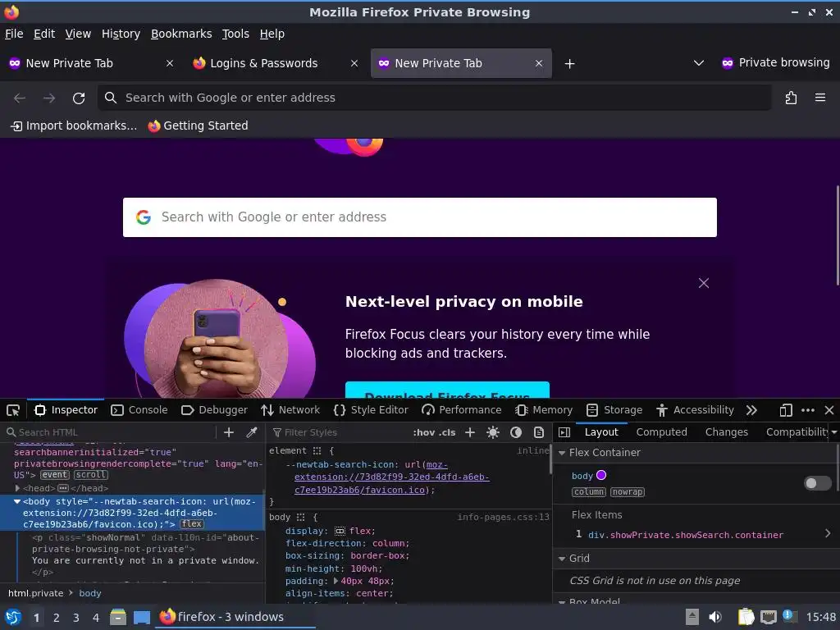Screen dimensions: 840x630
Task: Collapse the Grid section
Action: pyautogui.click(x=562, y=559)
